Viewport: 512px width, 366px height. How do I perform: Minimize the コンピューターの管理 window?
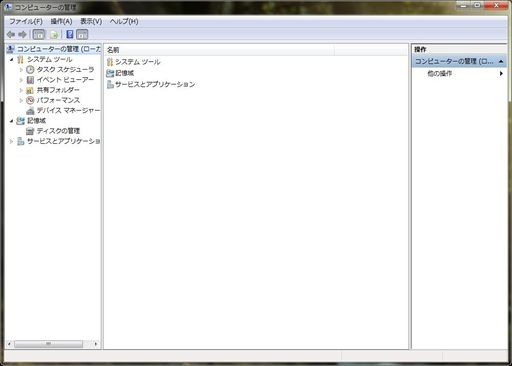[x=464, y=5]
